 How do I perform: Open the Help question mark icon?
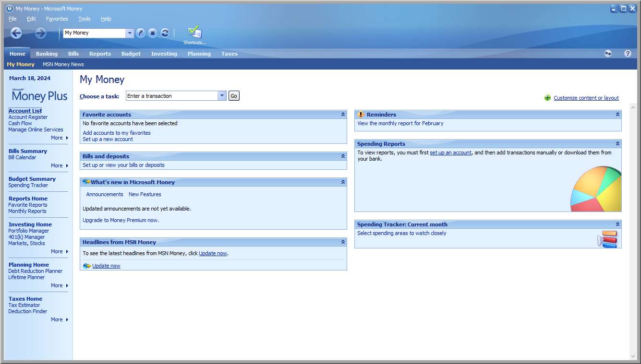tap(628, 53)
